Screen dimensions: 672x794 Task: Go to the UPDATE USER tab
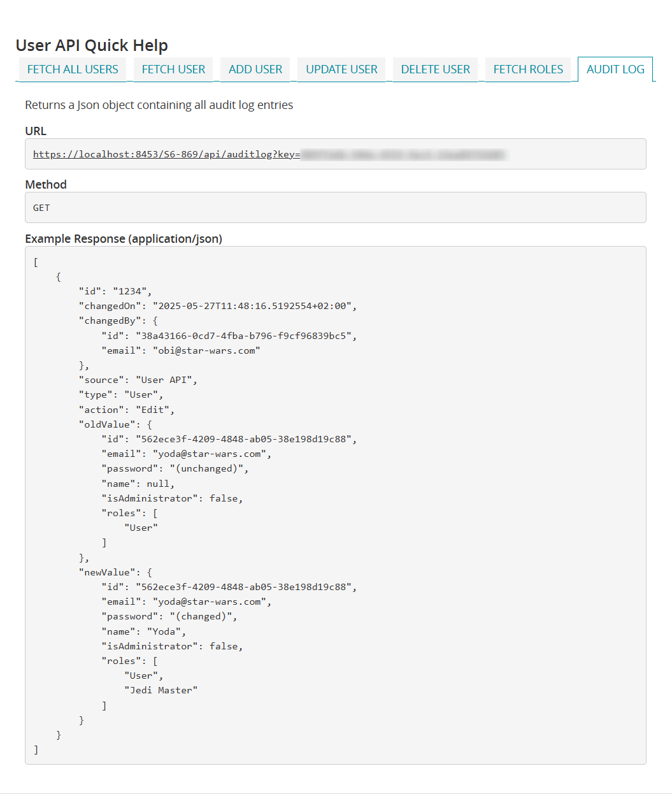click(x=341, y=69)
